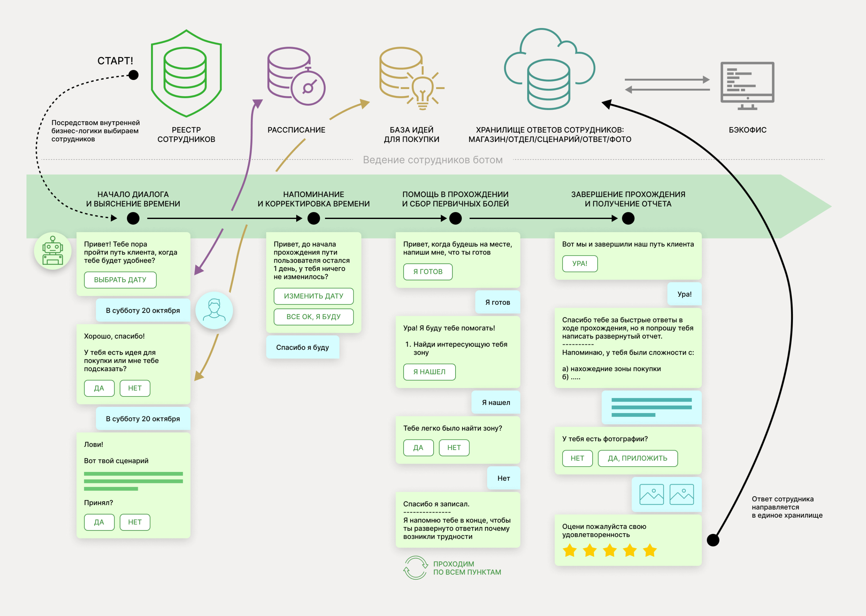Click НЕТ under Принял?
This screenshot has width=866, height=616.
(x=135, y=522)
